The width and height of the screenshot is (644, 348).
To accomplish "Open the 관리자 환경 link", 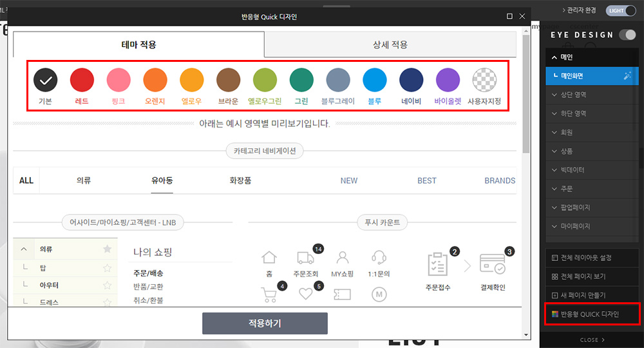I will 579,10.
